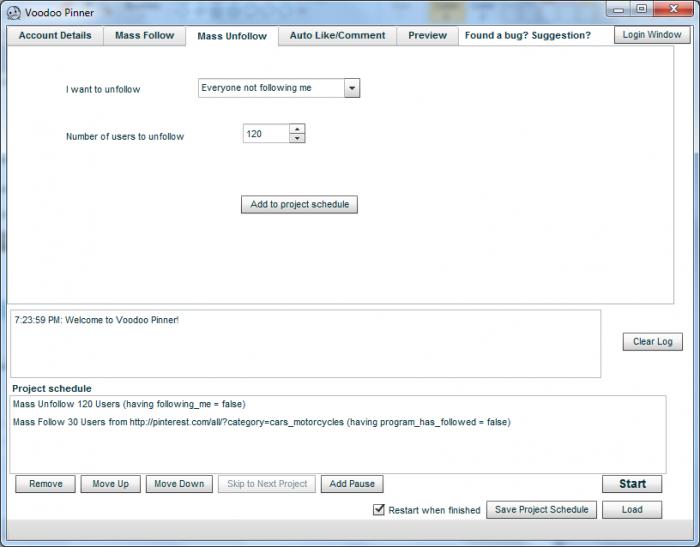The height and width of the screenshot is (547, 700).
Task: Close the Voodoo Pinner window
Action: [673, 9]
